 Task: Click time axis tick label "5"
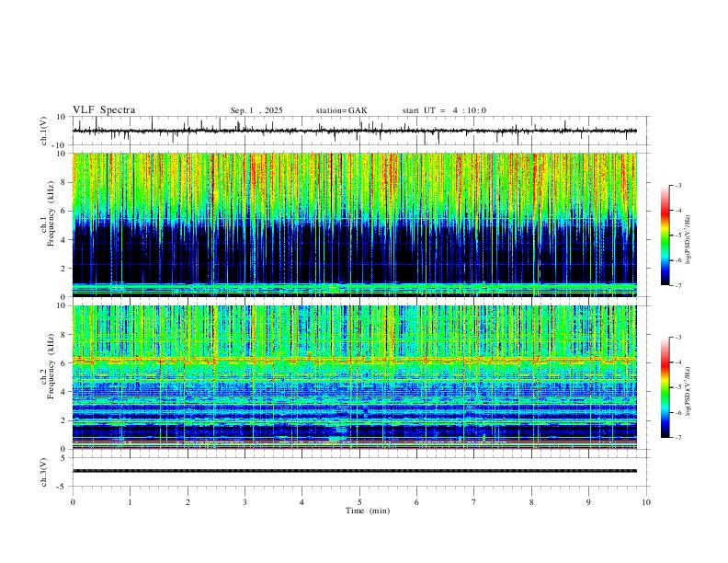pyautogui.click(x=359, y=502)
